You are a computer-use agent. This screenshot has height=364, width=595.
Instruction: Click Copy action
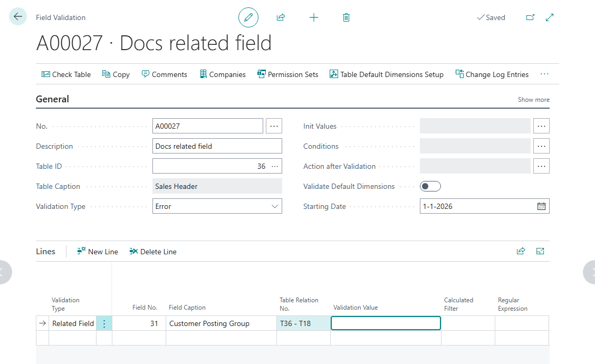tap(116, 74)
